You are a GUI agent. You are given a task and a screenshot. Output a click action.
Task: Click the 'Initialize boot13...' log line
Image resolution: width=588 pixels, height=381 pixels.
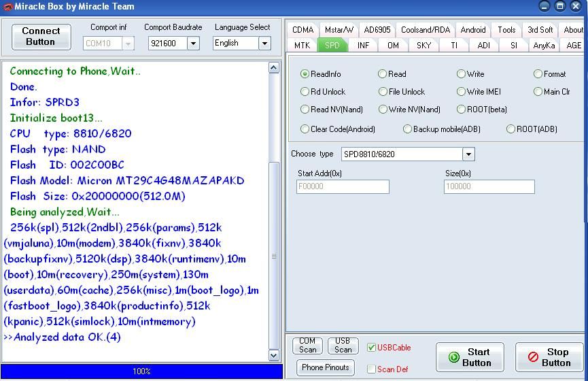[56, 118]
